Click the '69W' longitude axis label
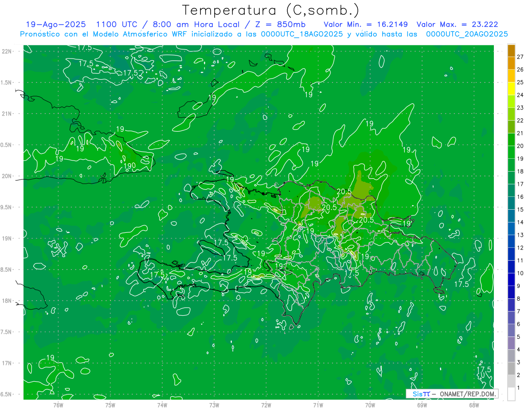 pyautogui.click(x=422, y=405)
